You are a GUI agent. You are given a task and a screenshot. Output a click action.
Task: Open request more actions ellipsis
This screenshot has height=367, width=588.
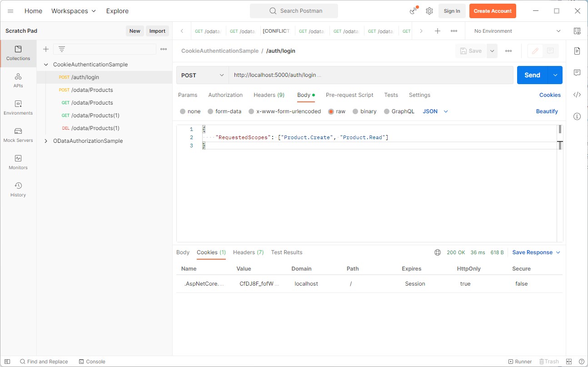coord(508,51)
